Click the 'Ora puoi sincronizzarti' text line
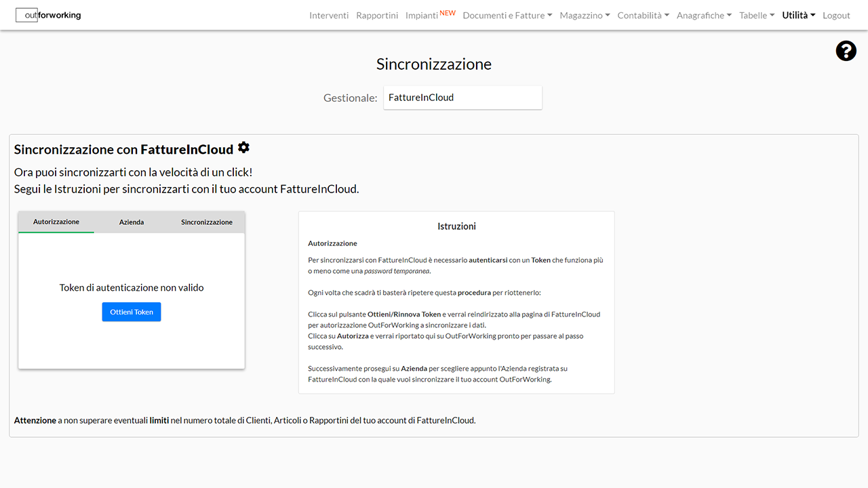Image resolution: width=868 pixels, height=488 pixels. click(134, 172)
